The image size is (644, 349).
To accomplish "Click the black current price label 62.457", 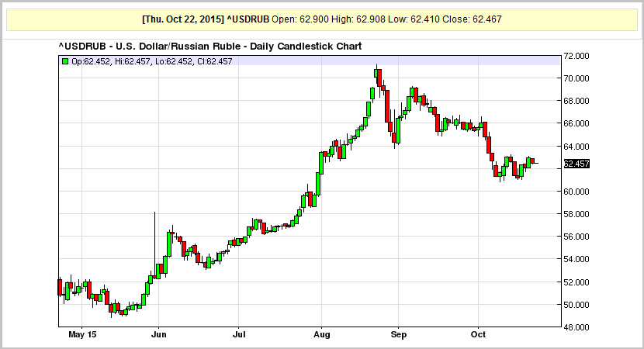I will click(576, 164).
